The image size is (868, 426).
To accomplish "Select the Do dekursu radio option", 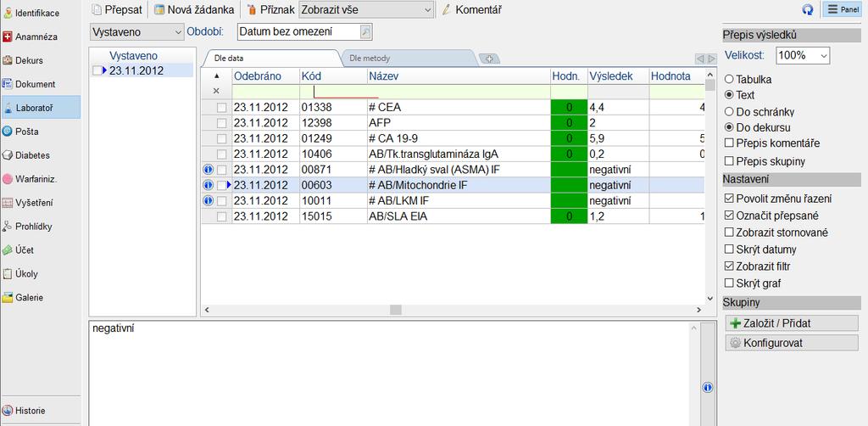I will coord(729,127).
